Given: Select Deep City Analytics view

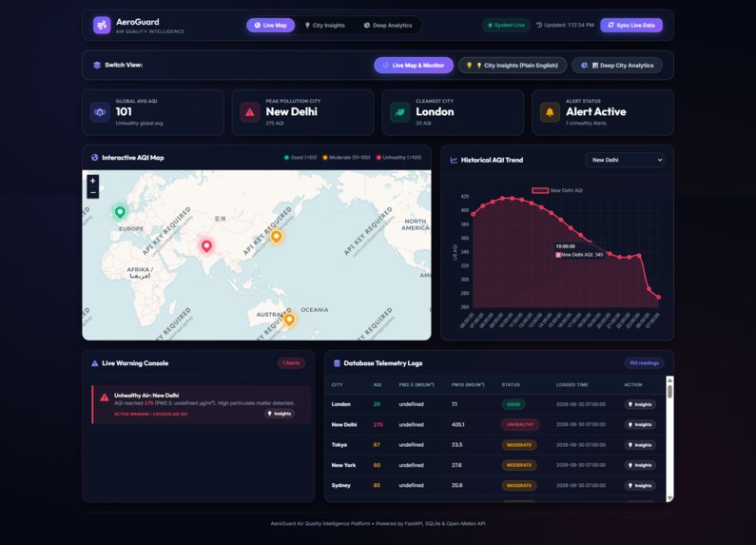Looking at the screenshot, I should point(617,65).
